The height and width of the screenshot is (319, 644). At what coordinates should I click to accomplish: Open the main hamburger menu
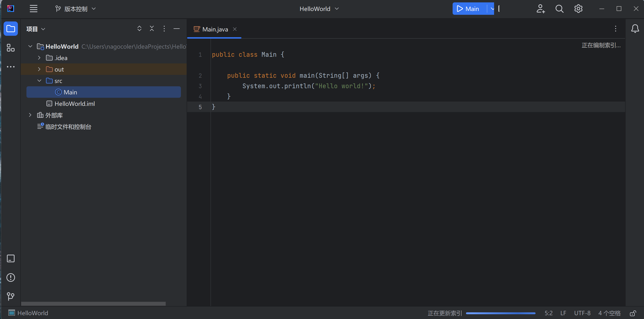click(34, 9)
